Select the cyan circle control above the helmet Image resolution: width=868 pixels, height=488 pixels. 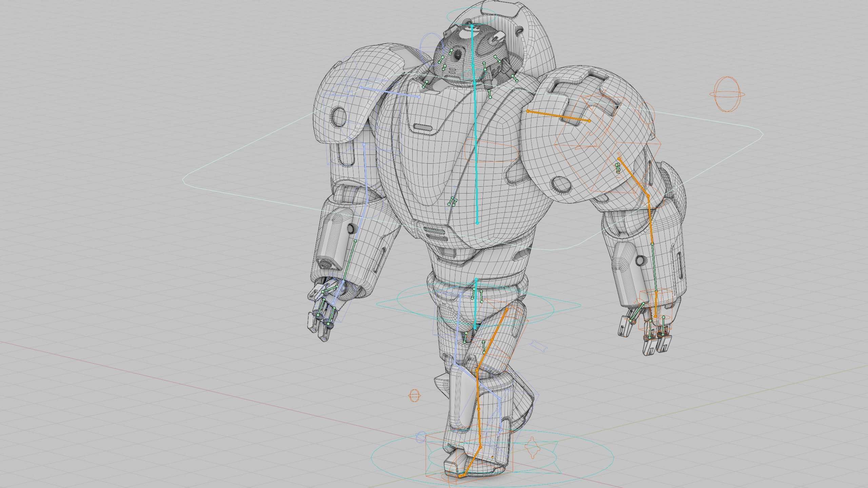point(472,17)
